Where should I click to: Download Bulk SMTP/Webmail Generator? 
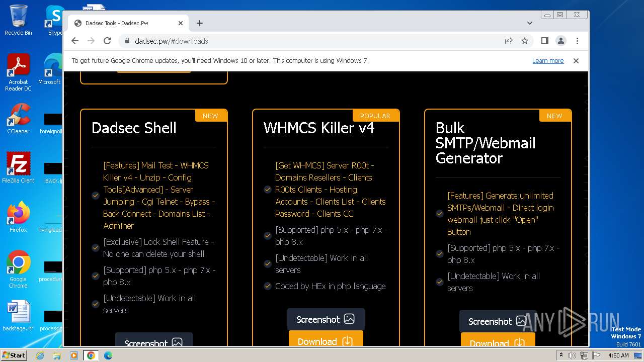tap(498, 340)
